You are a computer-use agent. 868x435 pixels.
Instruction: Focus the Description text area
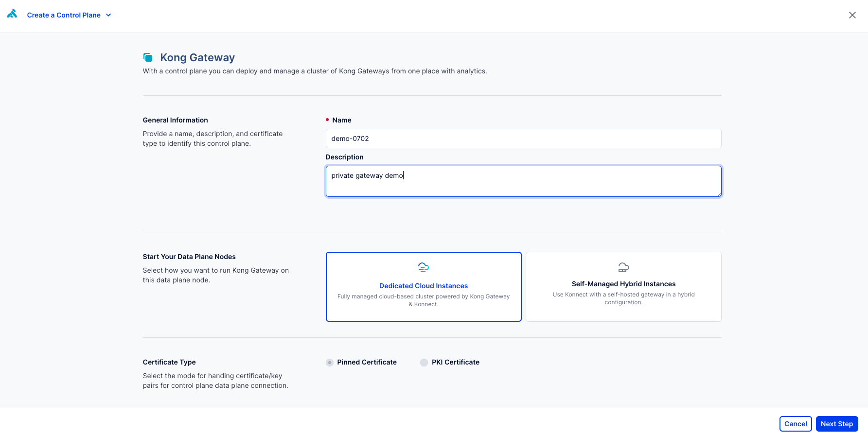tap(523, 181)
